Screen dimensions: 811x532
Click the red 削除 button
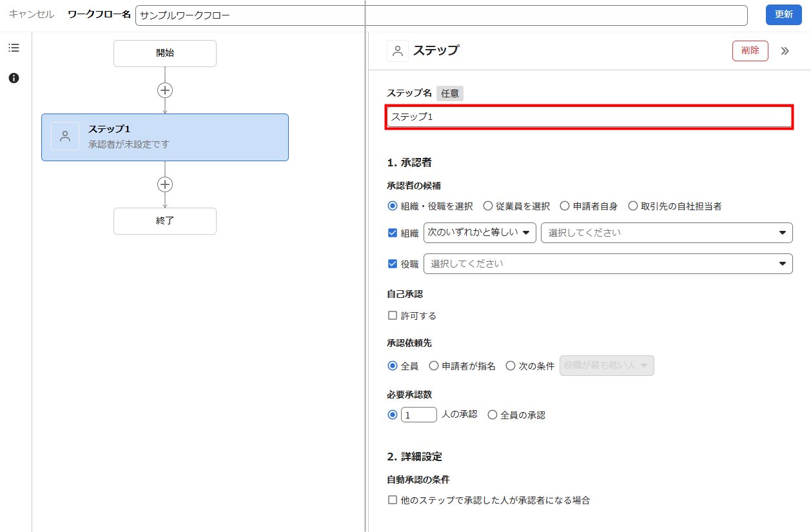click(x=750, y=51)
